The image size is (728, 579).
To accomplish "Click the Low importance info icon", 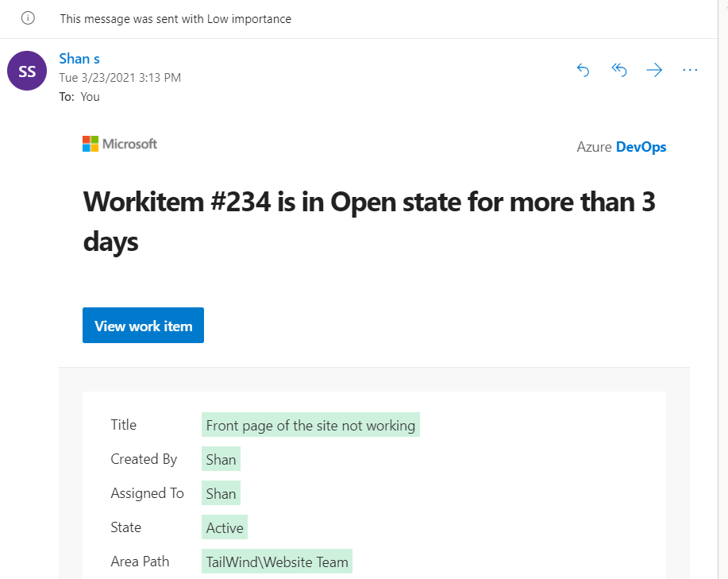I will click(x=28, y=18).
